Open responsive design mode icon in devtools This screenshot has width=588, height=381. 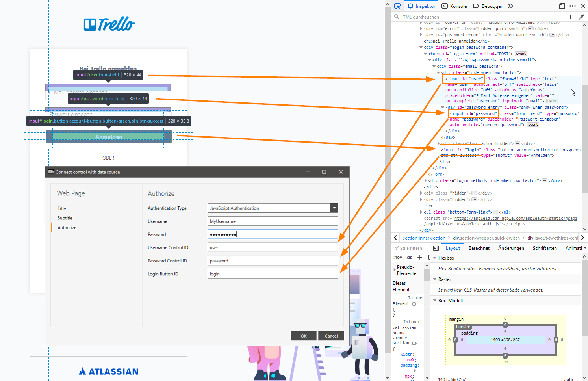562,6
